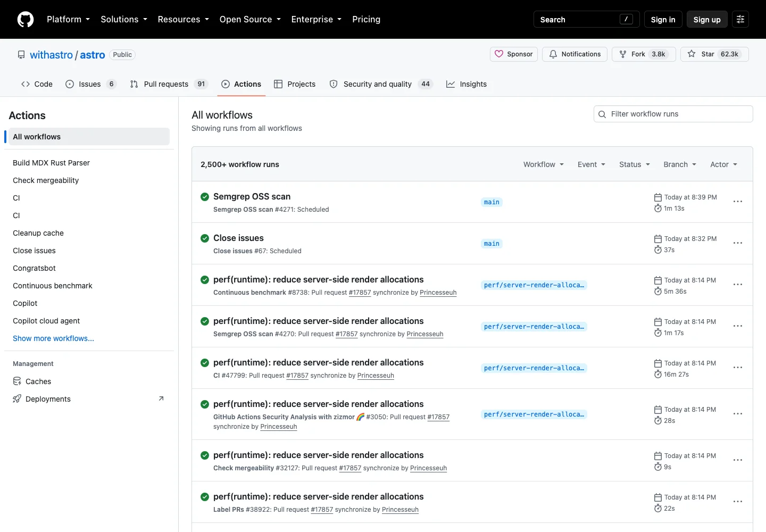766x532 pixels.
Task: Switch to the Code tab
Action: [x=37, y=84]
